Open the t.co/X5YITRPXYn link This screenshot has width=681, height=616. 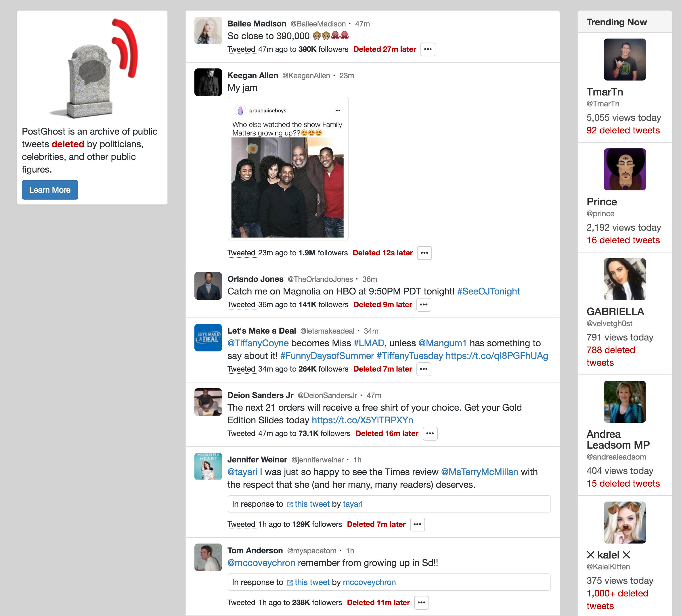coord(362,420)
